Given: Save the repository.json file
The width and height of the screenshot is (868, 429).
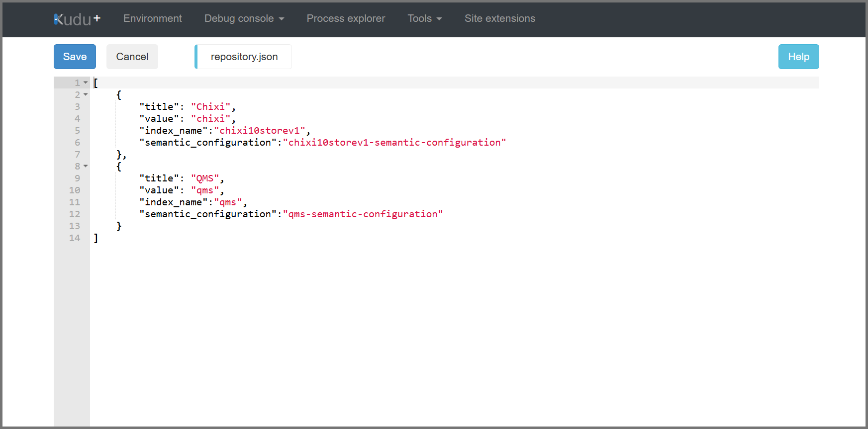Looking at the screenshot, I should coord(75,57).
